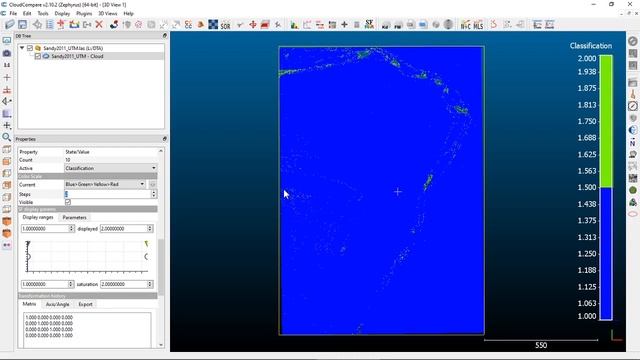Click the N compass icon in right toolbar
640x360 pixels.
633,142
